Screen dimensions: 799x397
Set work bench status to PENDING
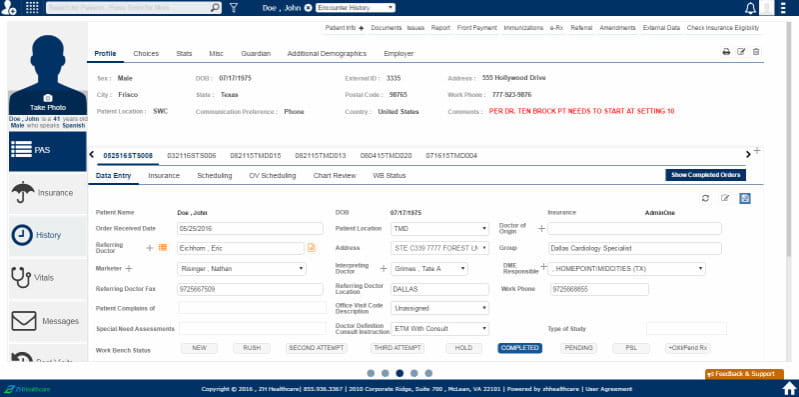[579, 348]
